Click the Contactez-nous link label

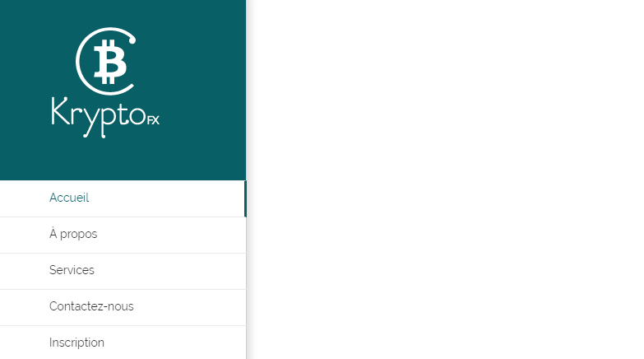[x=91, y=306]
